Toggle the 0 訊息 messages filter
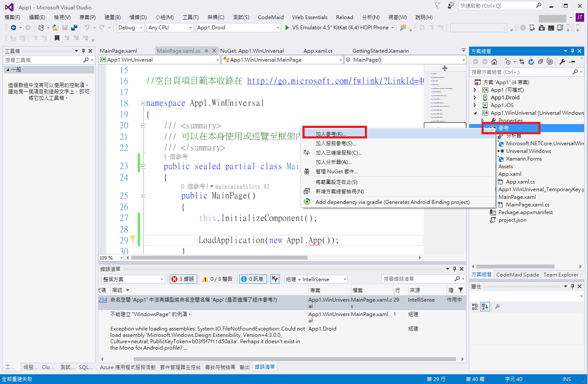588x384 pixels. [252, 279]
